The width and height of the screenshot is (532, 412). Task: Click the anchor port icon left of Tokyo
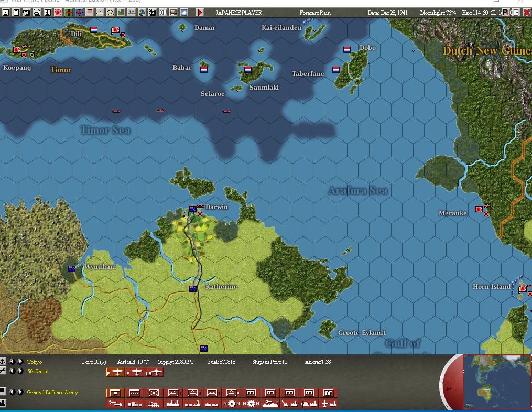(3, 362)
